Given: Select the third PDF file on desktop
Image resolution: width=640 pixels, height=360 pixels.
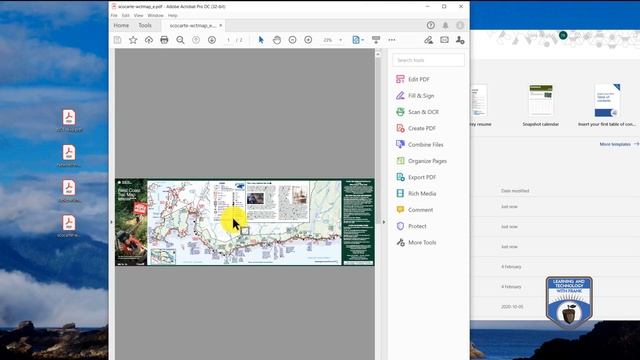Looking at the screenshot, I should [x=69, y=191].
